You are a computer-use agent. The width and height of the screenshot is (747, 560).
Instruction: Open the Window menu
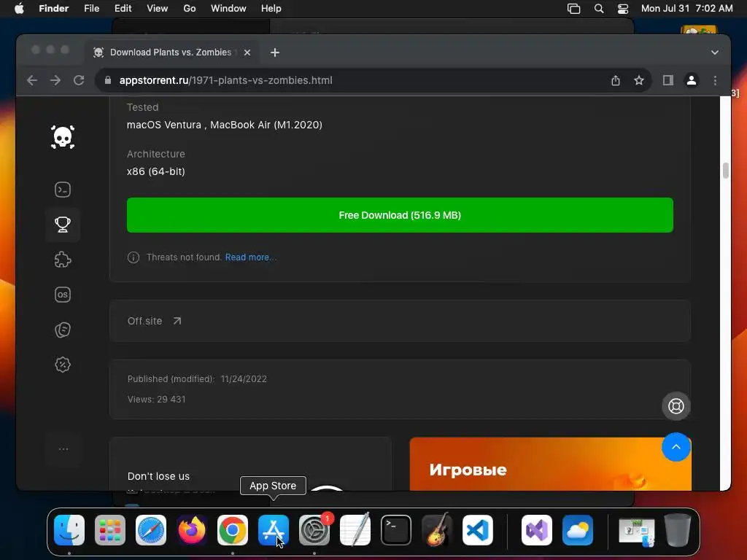(228, 9)
